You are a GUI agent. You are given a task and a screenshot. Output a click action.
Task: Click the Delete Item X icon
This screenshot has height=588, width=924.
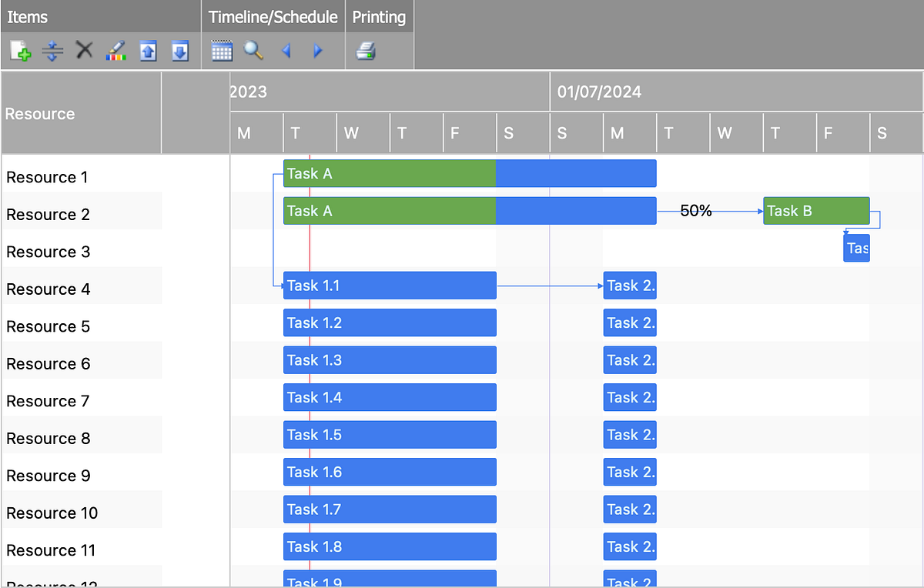click(x=83, y=50)
